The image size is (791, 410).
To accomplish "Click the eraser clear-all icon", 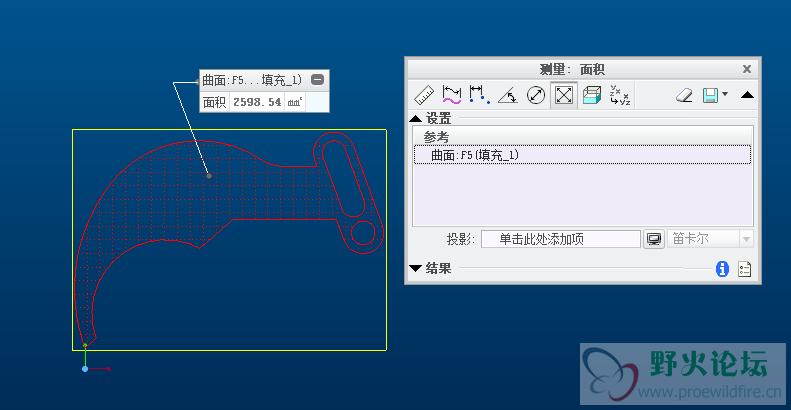I will (684, 95).
